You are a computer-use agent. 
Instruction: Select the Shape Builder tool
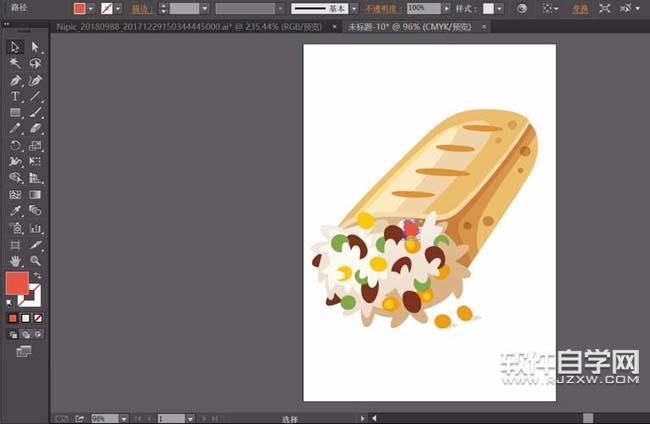point(15,178)
